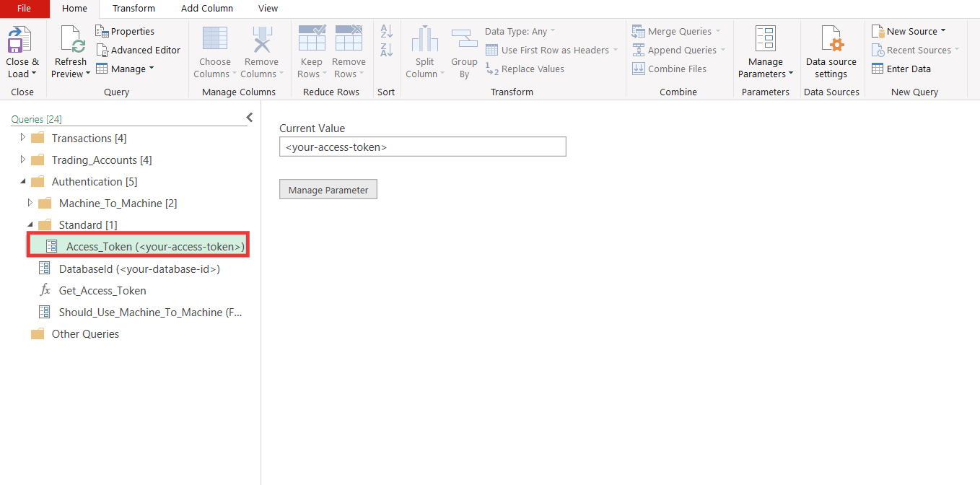Open Data source settings
This screenshot has width=980, height=485.
831,49
